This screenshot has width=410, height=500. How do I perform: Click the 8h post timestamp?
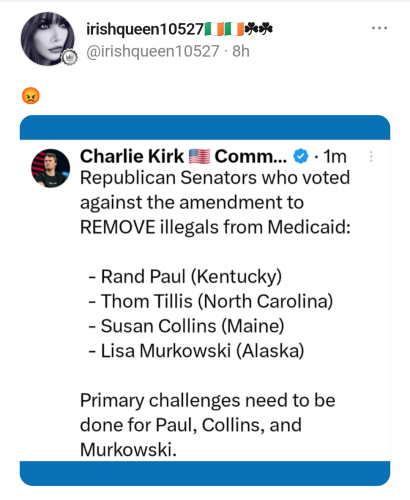click(x=241, y=51)
